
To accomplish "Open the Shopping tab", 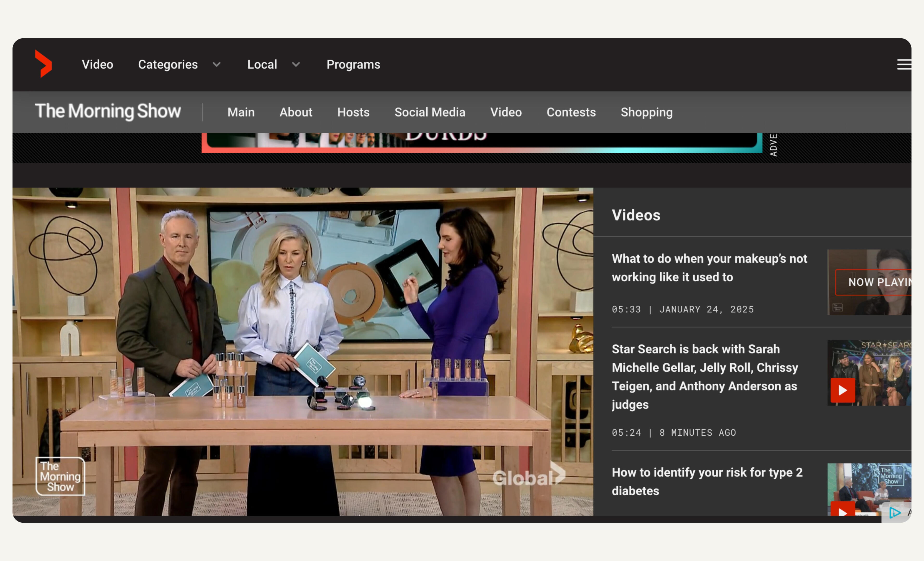I will [x=647, y=112].
